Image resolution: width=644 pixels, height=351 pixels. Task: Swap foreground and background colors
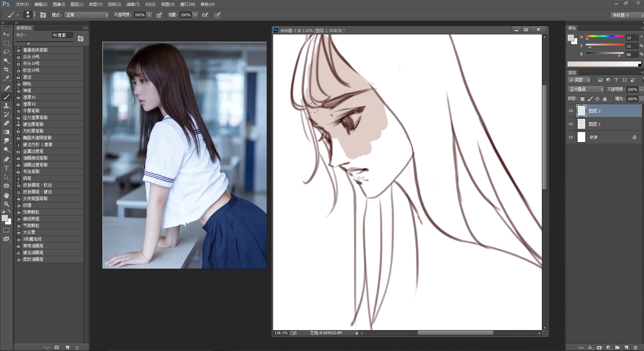(x=9, y=211)
